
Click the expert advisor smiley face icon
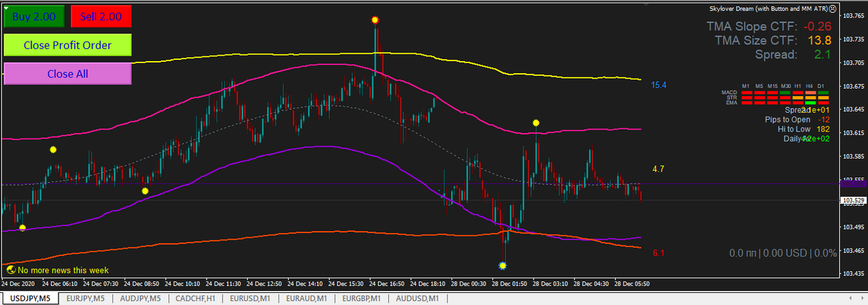tap(833, 9)
